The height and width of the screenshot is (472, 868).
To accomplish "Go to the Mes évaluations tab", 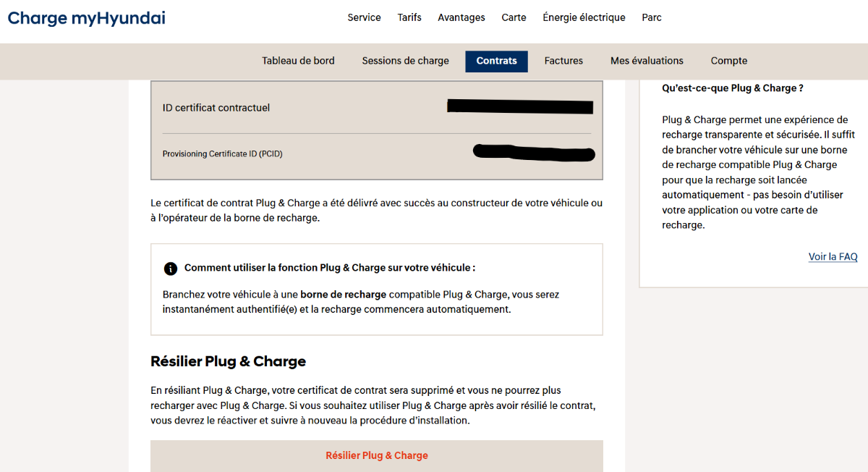I will point(647,61).
